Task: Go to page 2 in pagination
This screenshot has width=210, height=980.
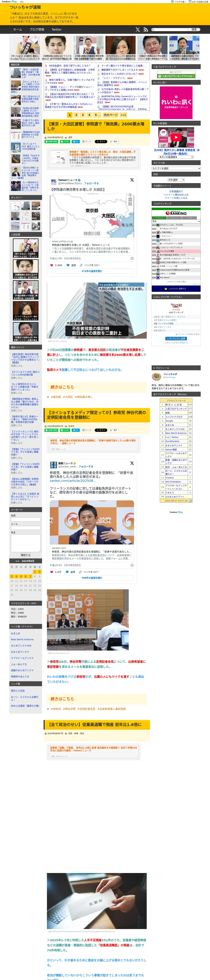Action: pyautogui.click(x=76, y=115)
